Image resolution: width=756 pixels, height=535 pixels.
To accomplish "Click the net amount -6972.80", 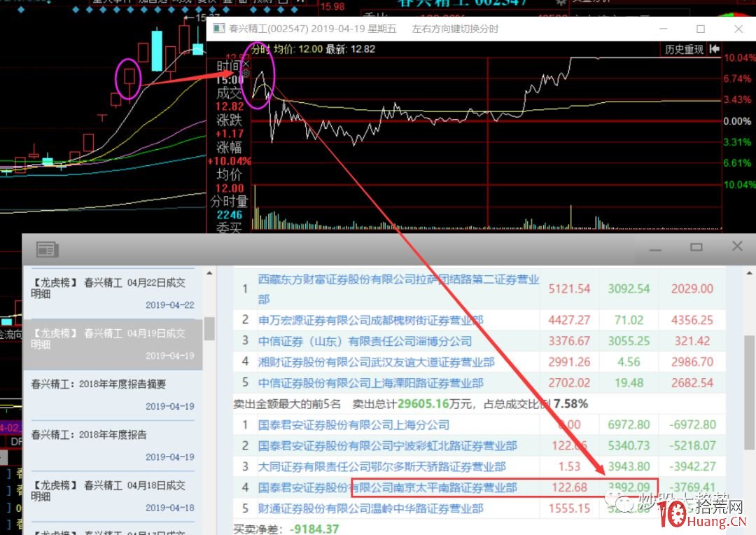I will pos(692,425).
